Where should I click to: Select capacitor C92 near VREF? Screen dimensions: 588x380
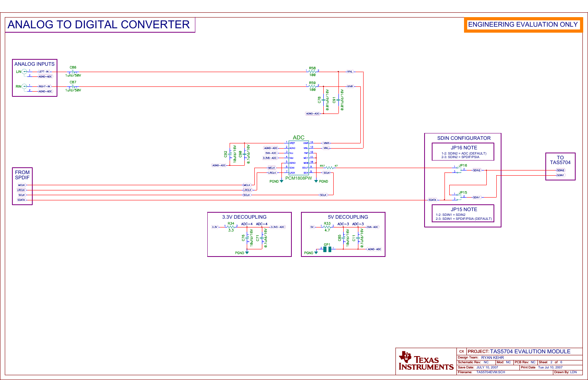(x=230, y=154)
